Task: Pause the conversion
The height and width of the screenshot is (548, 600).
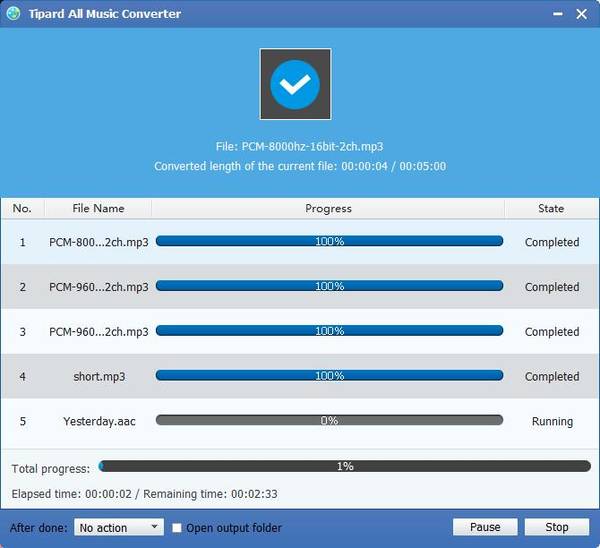Action: (x=485, y=527)
